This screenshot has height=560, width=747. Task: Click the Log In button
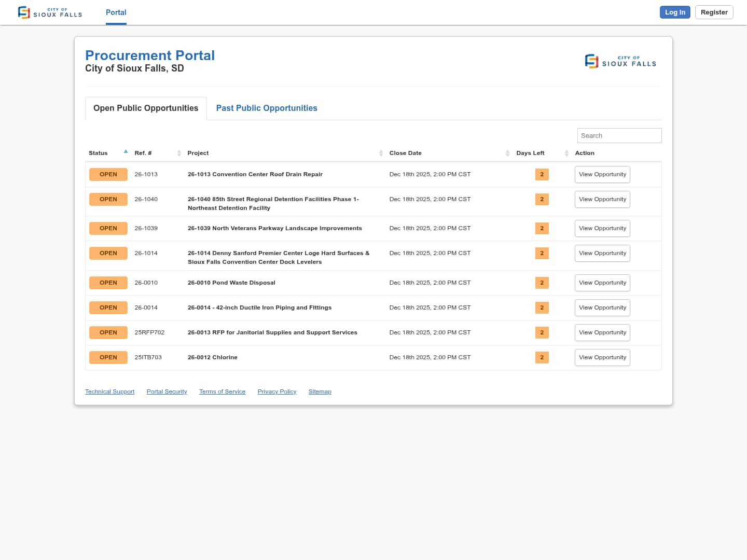pos(674,12)
